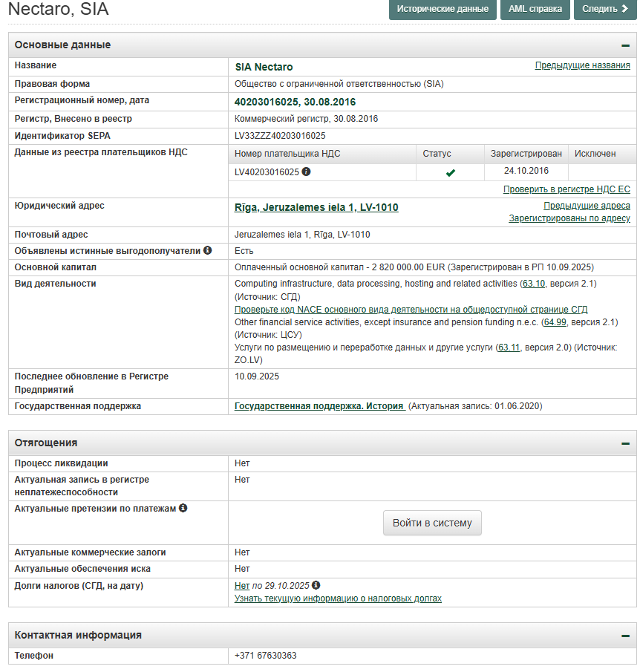Click info icon next to Актуальные претензии по платежам
This screenshot has height=672, width=640.
point(183,509)
